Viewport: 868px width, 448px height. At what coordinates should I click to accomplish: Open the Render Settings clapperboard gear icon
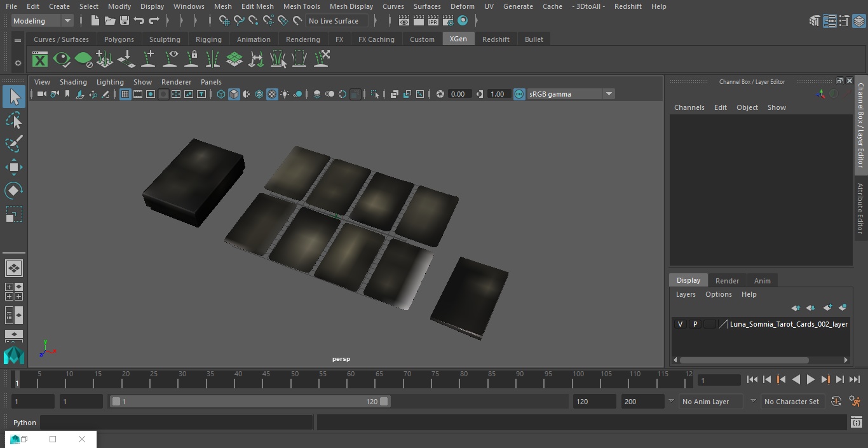coord(448,21)
